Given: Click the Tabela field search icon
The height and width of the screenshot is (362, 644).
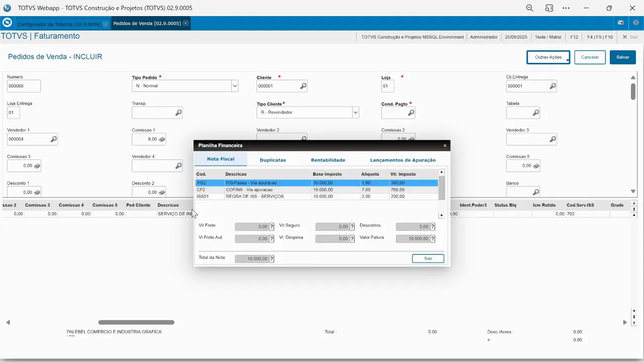Looking at the screenshot, I should (x=536, y=113).
